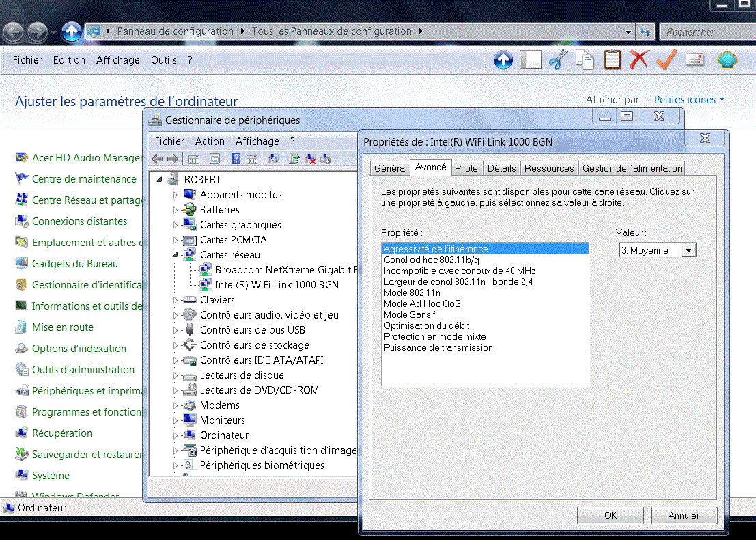Click the Disable device icon with down arrow

(326, 159)
